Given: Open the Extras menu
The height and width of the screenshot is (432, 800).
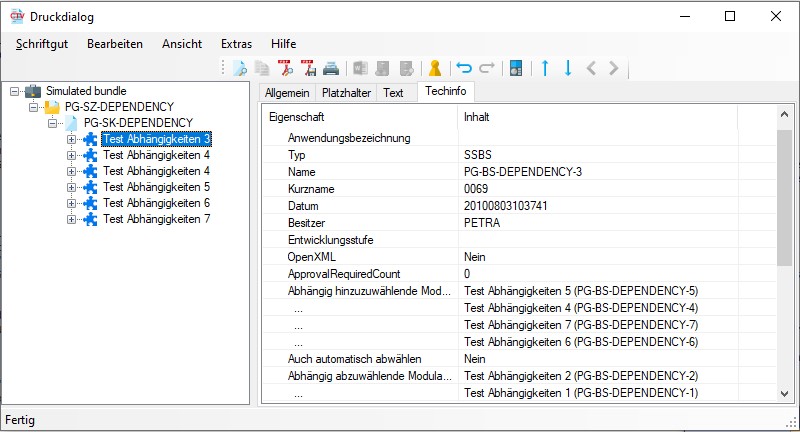Looking at the screenshot, I should tap(236, 44).
